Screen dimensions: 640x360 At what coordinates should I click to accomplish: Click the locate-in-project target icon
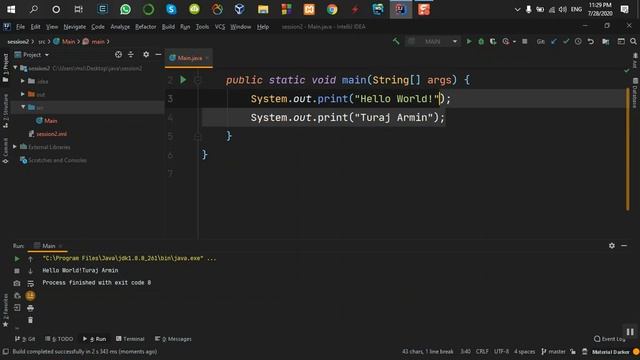[x=118, y=54]
